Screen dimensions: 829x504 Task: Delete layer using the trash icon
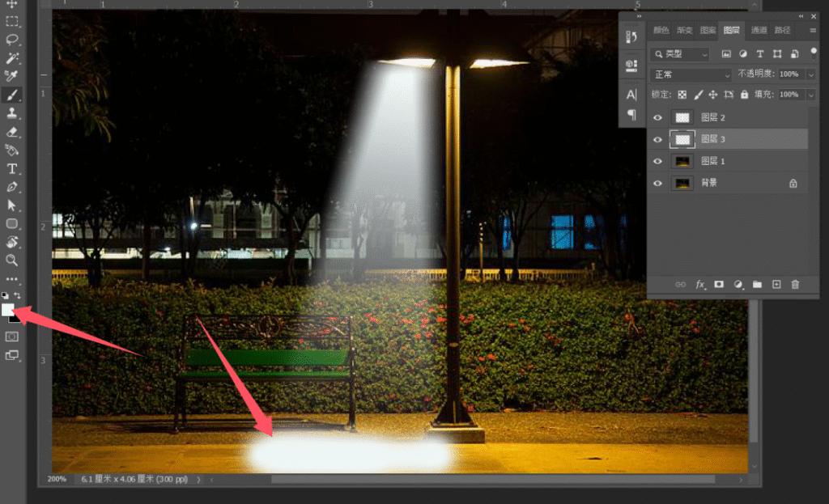[x=795, y=285]
